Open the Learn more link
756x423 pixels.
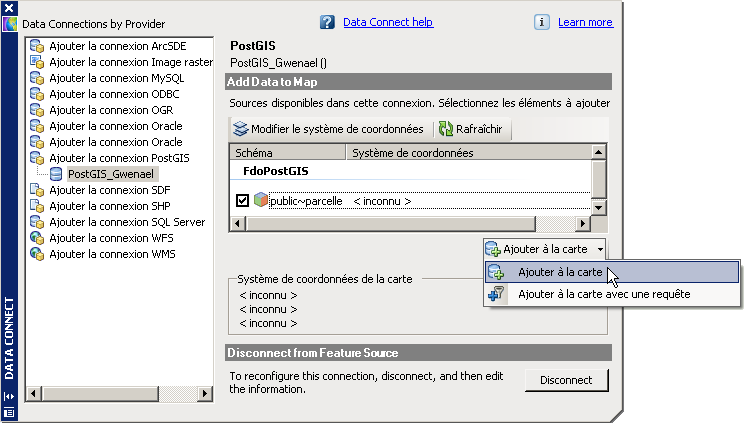coord(585,22)
